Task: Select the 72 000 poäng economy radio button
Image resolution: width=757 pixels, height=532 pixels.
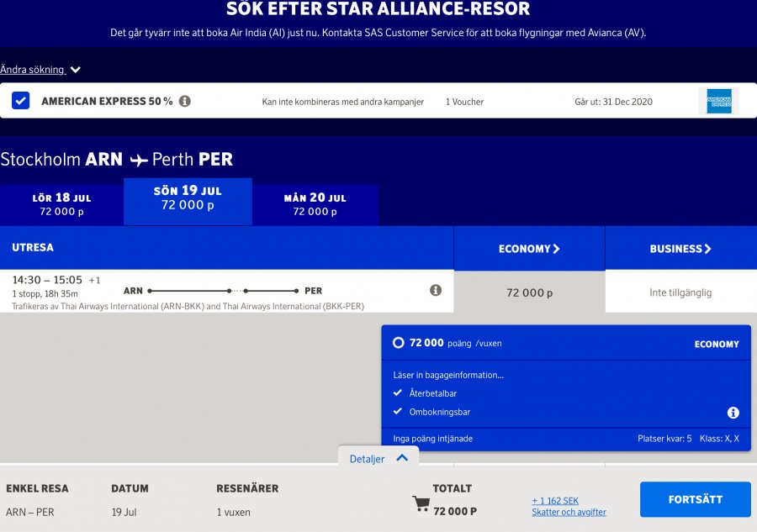Action: [399, 343]
